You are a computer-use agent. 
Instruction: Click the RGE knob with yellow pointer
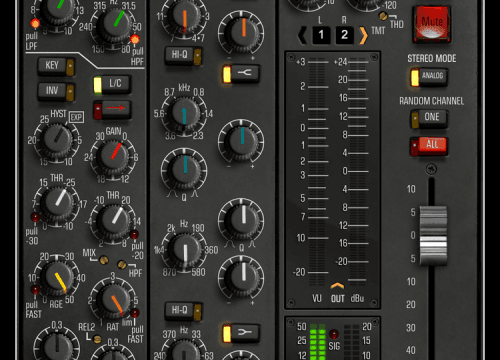[58, 278]
